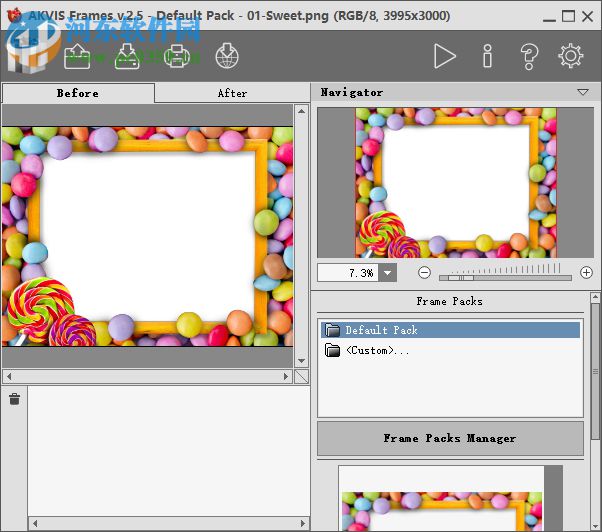
Task: Switch to the Before tab
Action: point(78,93)
